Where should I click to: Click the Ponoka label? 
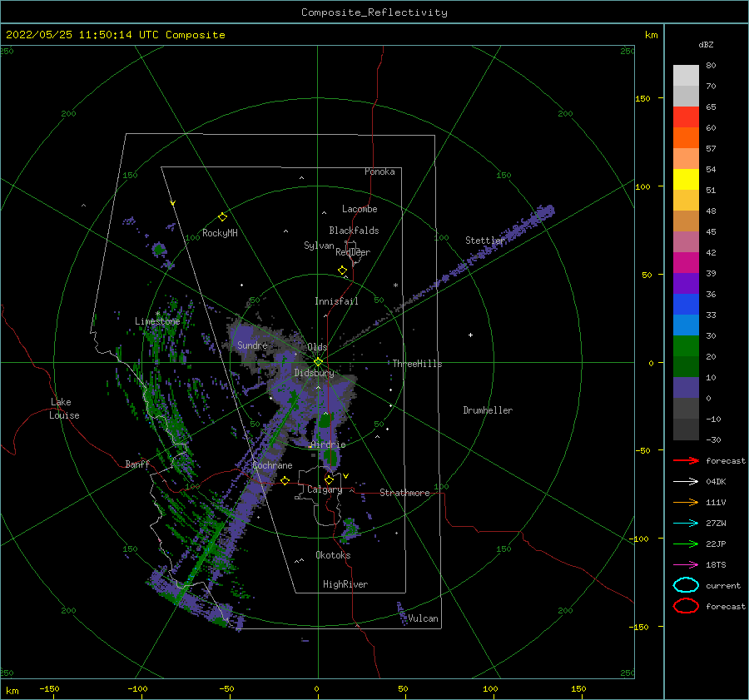[x=379, y=171]
